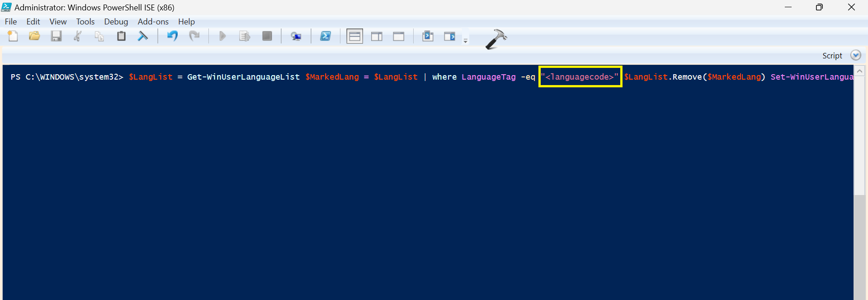Viewport: 868px width, 300px height.
Task: Cut the selected text
Action: 78,36
